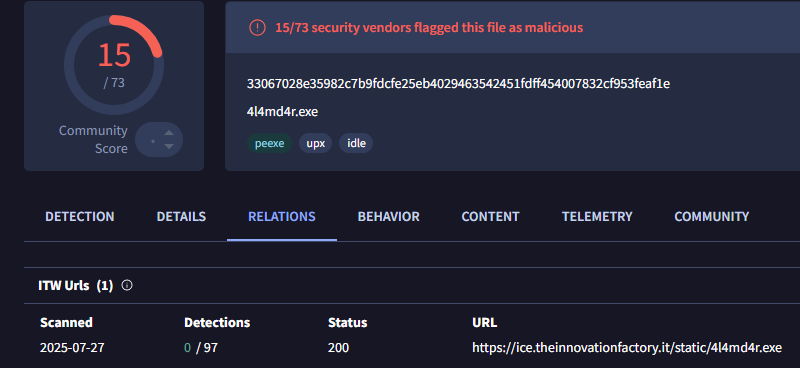Image resolution: width=800 pixels, height=368 pixels.
Task: Open the Community tab
Action: point(712,216)
